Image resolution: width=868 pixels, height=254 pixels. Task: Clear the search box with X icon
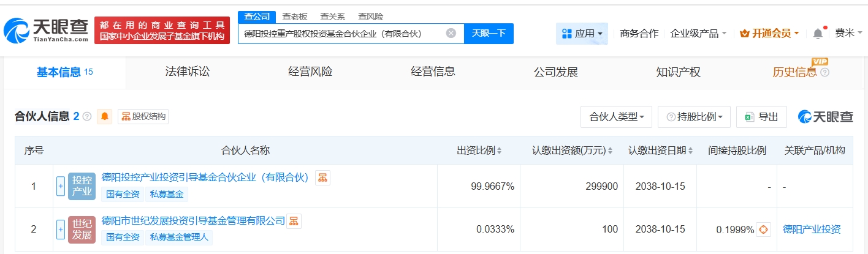click(x=451, y=34)
